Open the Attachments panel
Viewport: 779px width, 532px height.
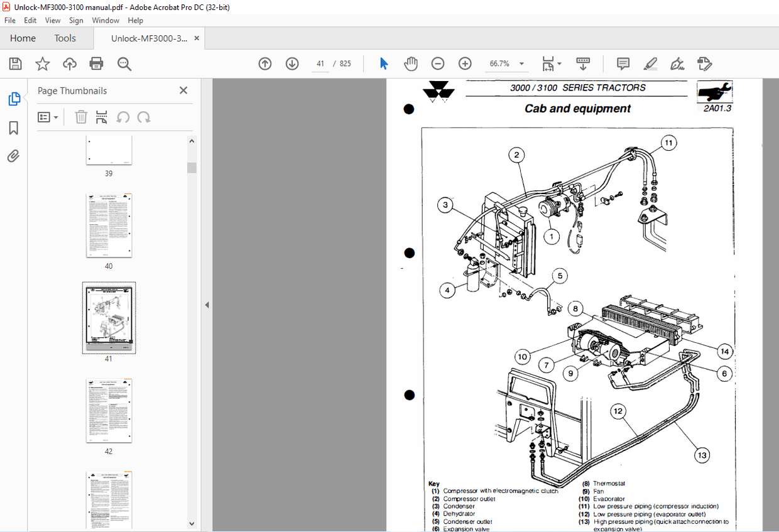pos(13,156)
